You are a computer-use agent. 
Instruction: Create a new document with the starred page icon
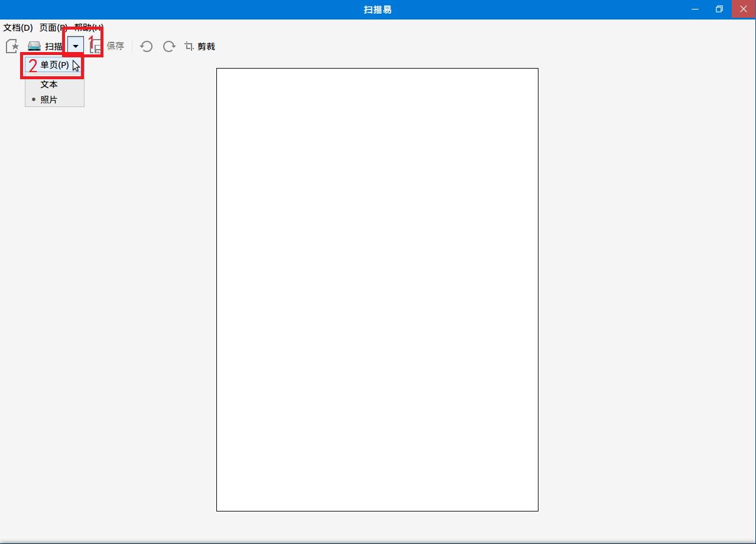pos(12,46)
